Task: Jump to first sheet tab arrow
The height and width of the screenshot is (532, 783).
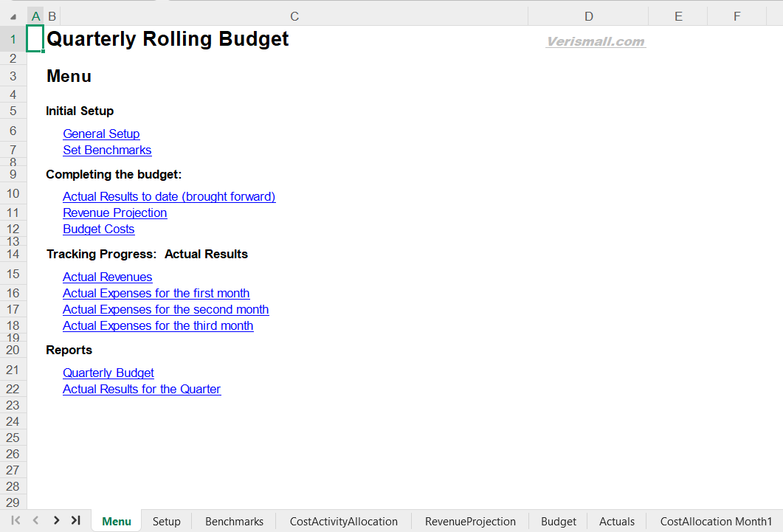Action: pyautogui.click(x=15, y=520)
